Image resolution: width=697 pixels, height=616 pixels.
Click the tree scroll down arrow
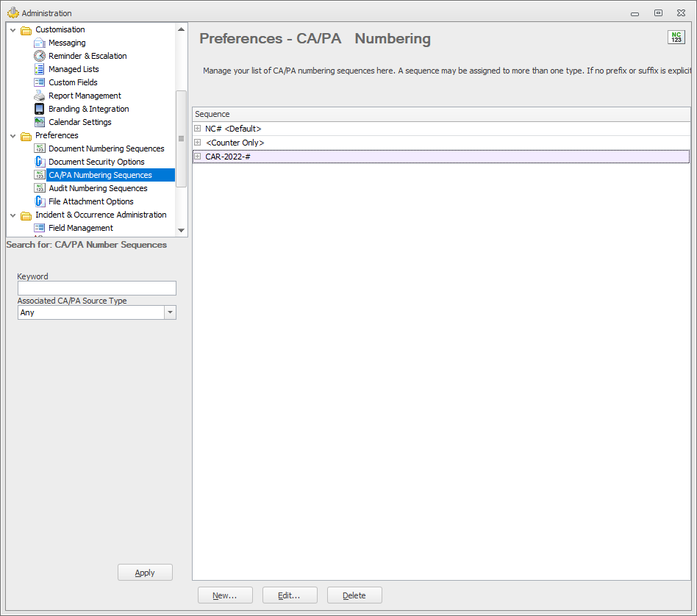181,230
